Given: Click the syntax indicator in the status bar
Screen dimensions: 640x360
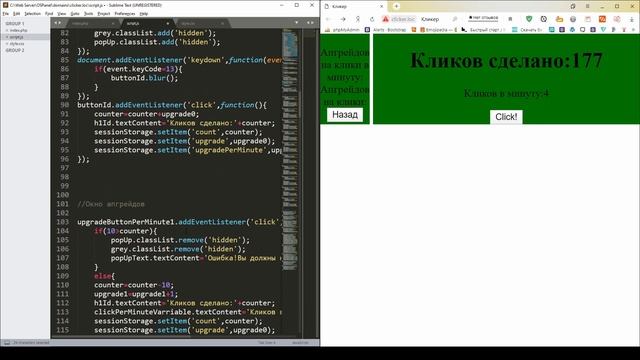Looking at the screenshot, I should tap(300, 342).
